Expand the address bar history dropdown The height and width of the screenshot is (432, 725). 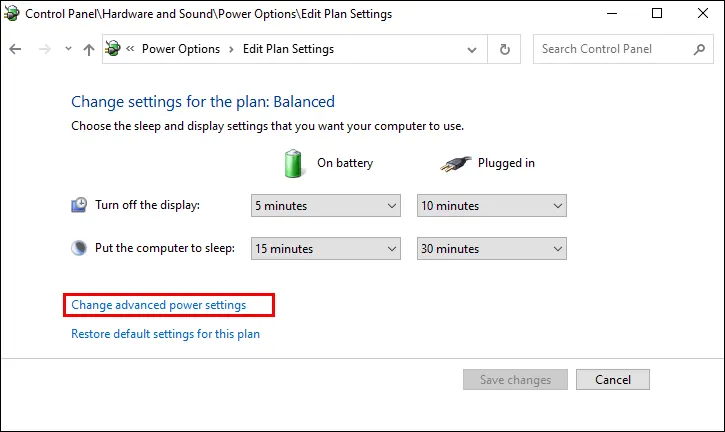(472, 49)
